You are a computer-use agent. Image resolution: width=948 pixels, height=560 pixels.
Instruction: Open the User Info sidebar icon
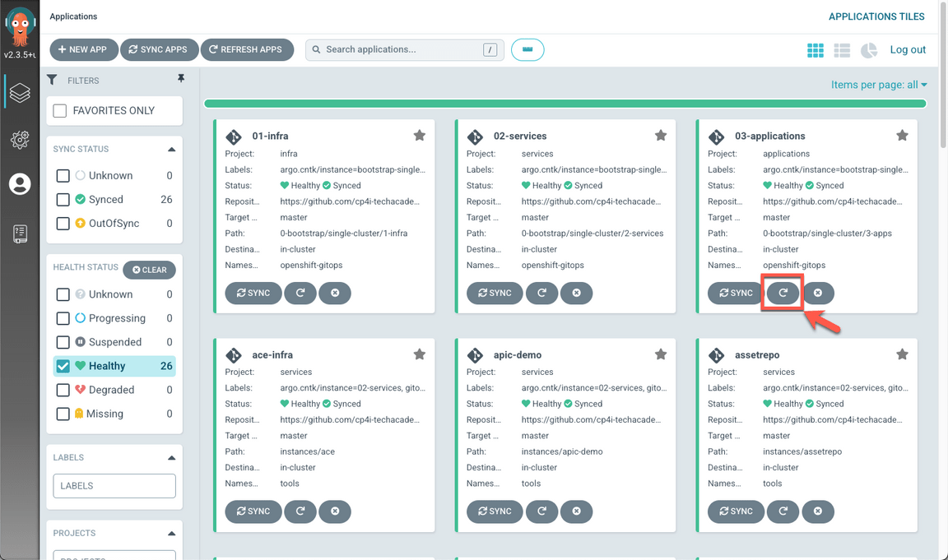pos(20,184)
